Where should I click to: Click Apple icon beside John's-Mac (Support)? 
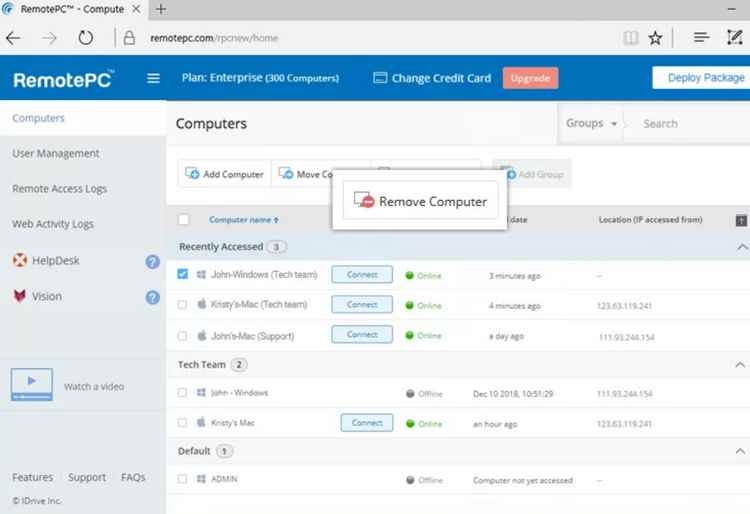[x=202, y=336]
